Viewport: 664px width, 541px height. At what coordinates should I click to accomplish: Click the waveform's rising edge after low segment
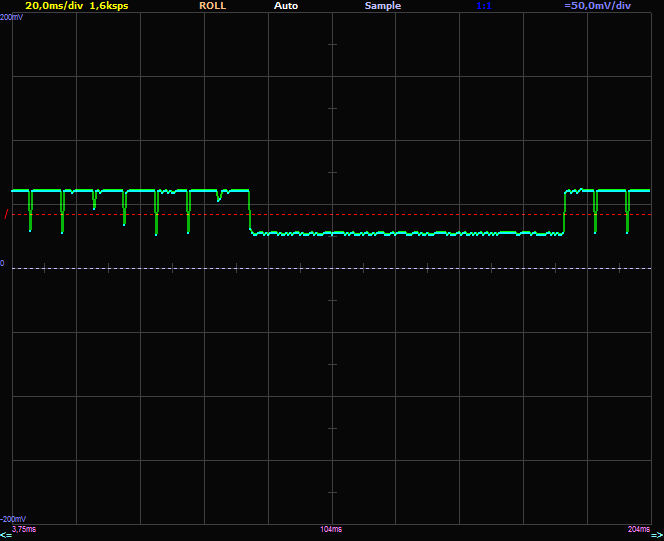coord(565,212)
